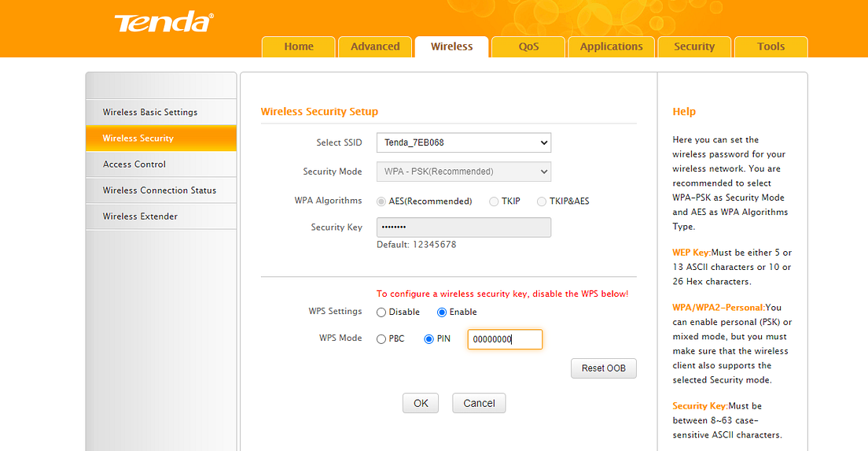868x451 pixels.
Task: Select the TKIP&AES radio option
Action: tap(542, 201)
